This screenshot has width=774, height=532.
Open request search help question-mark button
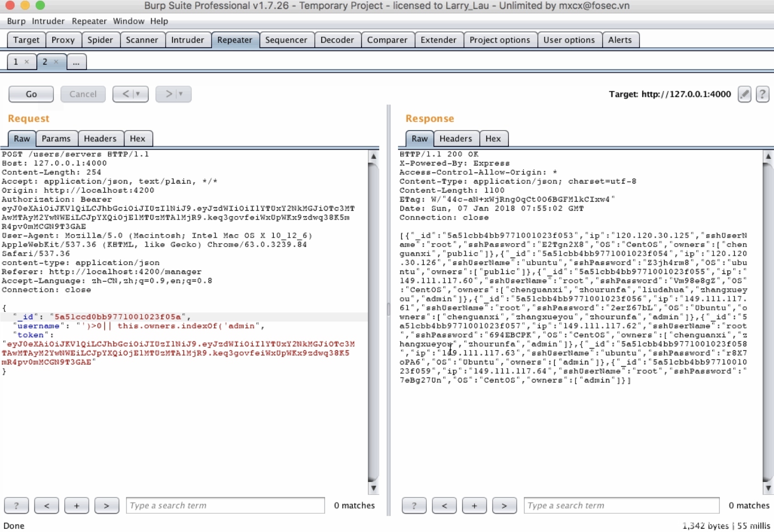pos(16,505)
